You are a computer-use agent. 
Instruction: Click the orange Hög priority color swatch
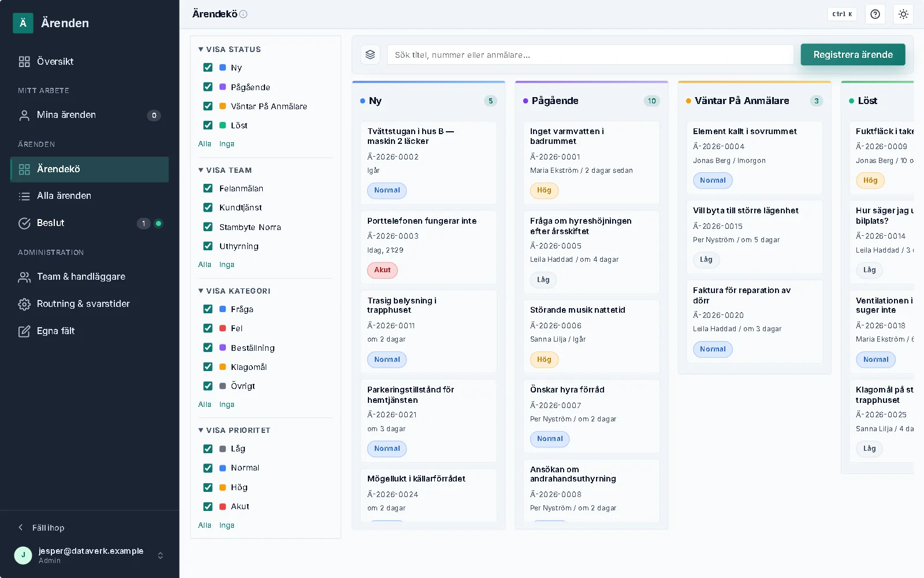pos(223,488)
